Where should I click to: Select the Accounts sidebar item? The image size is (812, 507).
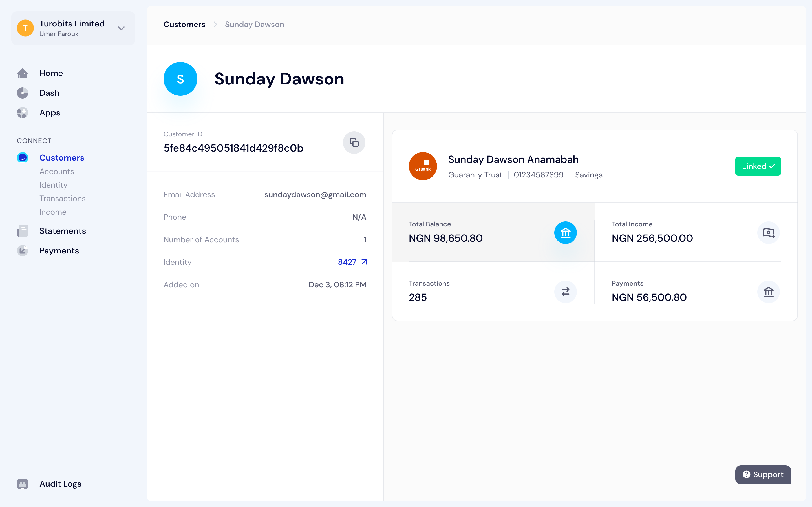click(57, 171)
